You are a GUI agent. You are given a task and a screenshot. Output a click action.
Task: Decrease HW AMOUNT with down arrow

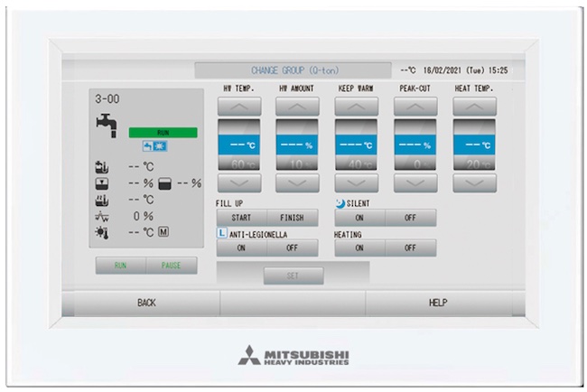point(297,183)
